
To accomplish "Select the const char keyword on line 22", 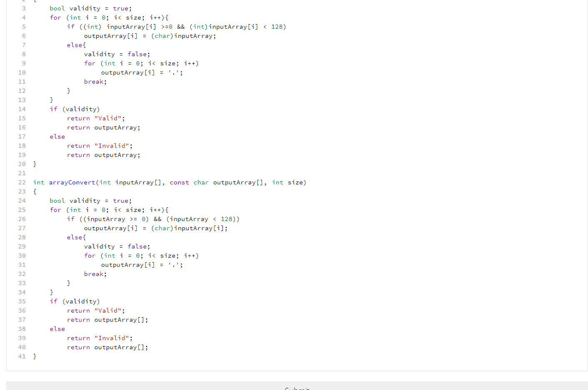I will pos(189,182).
